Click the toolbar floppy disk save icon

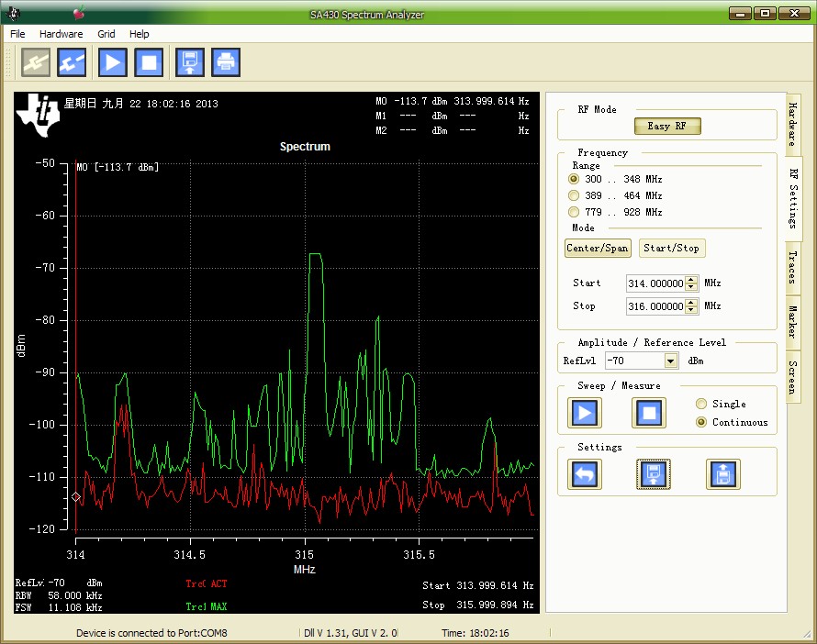(x=189, y=62)
